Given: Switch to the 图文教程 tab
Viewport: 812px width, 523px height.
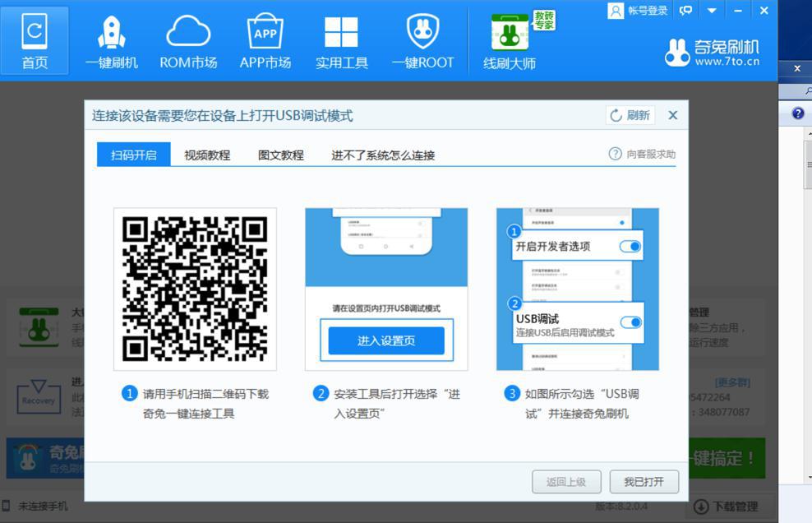Looking at the screenshot, I should (281, 155).
